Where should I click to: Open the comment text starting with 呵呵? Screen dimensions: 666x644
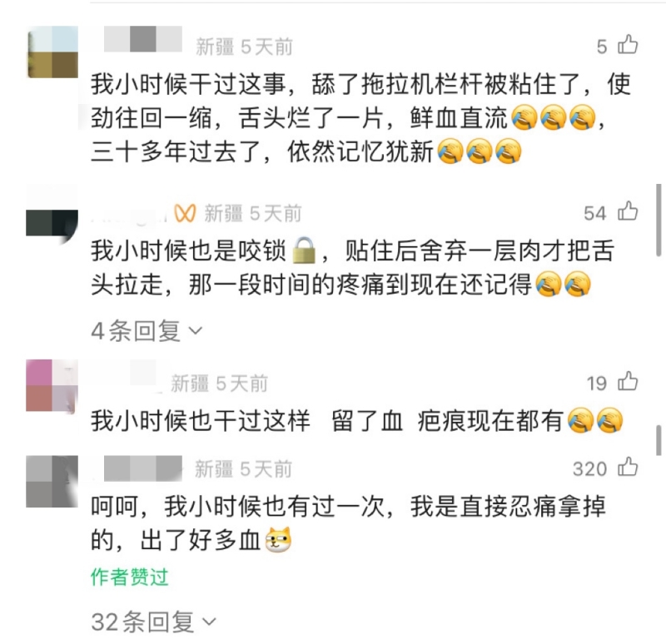348,523
